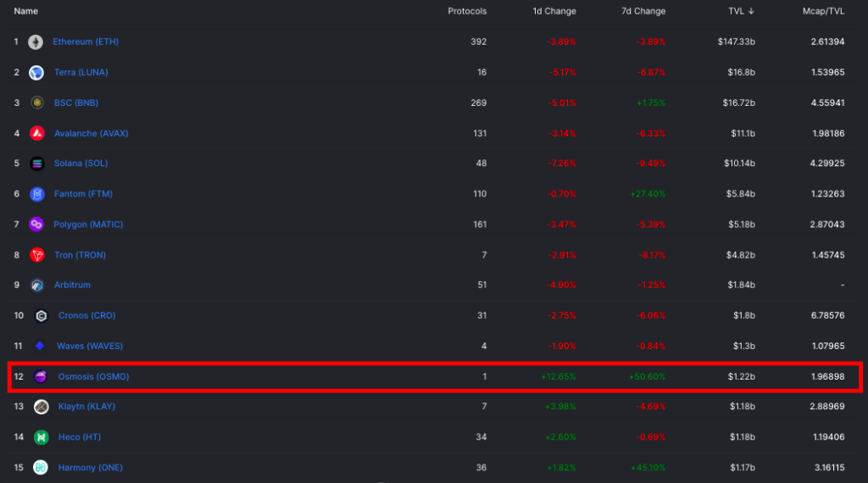Image resolution: width=868 pixels, height=483 pixels.
Task: Open the Klaytn (KLAY) chain link
Action: (x=87, y=406)
